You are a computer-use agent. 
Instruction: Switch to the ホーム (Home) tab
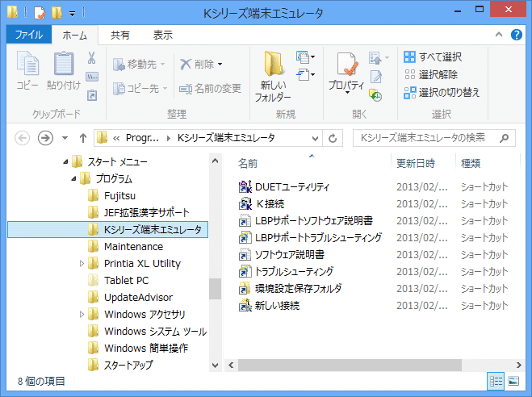point(75,36)
